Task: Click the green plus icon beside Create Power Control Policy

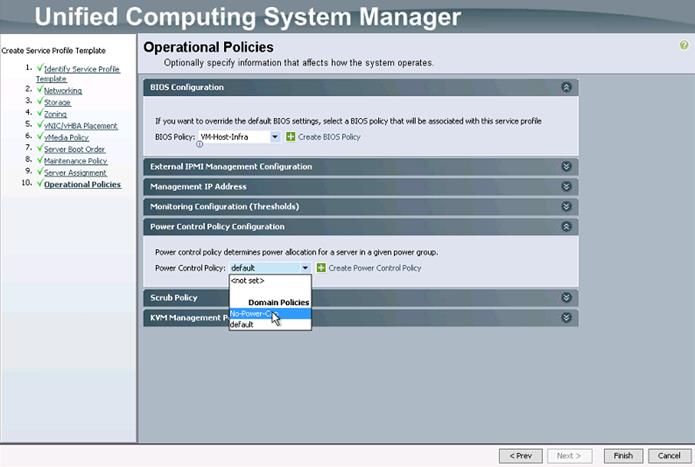Action: tap(321, 268)
